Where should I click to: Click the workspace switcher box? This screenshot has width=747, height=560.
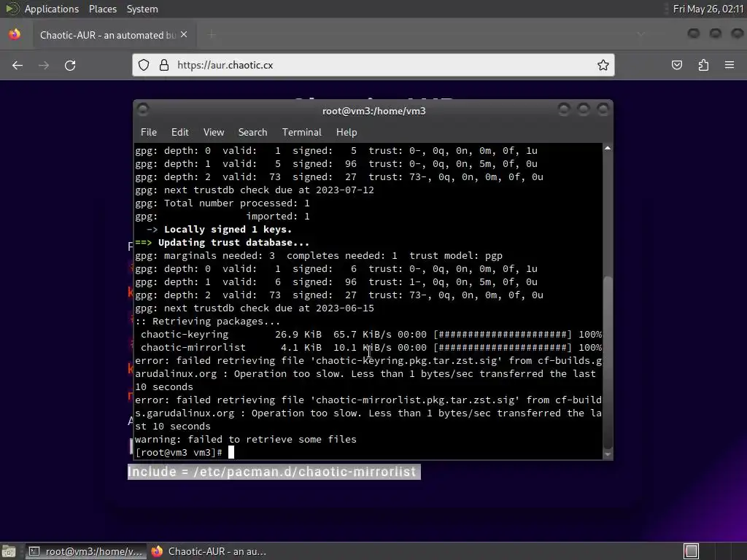tap(692, 551)
